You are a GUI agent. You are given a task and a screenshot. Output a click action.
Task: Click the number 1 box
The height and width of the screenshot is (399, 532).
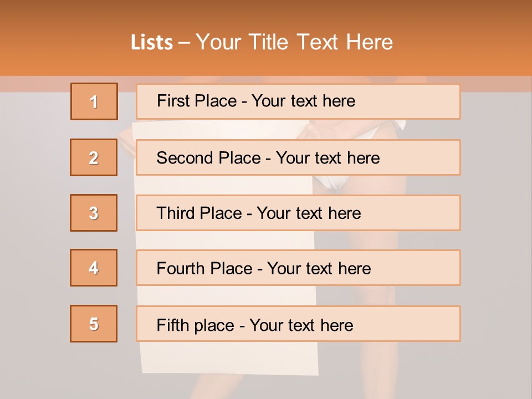(94, 101)
